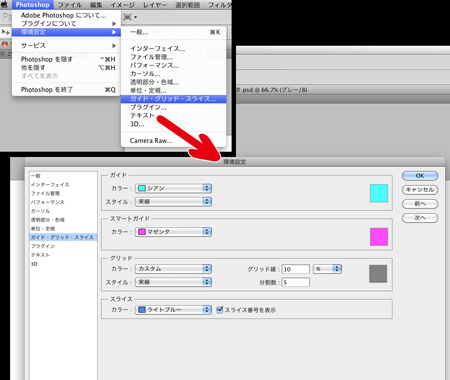Open the Photoshop application menu
Image resolution: width=450 pixels, height=380 pixels.
[32, 5]
